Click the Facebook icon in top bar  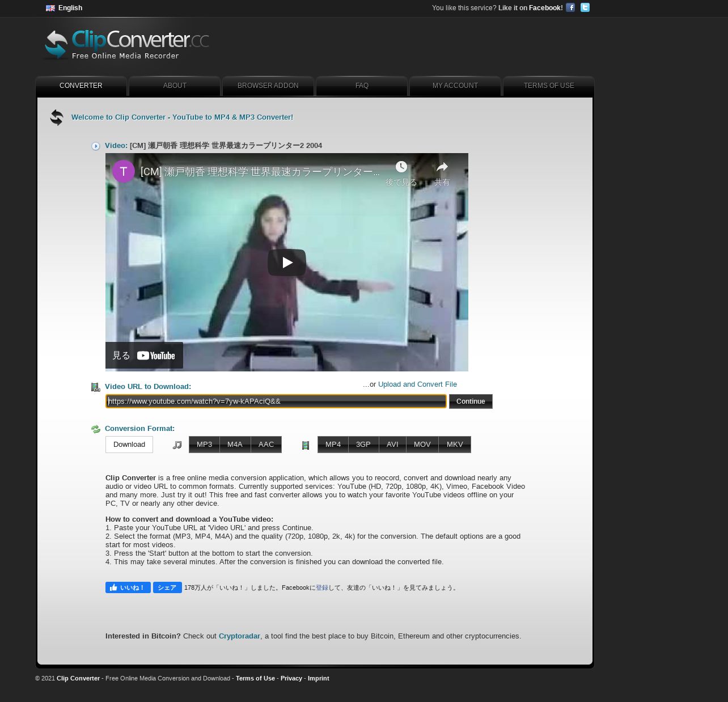[x=570, y=7]
